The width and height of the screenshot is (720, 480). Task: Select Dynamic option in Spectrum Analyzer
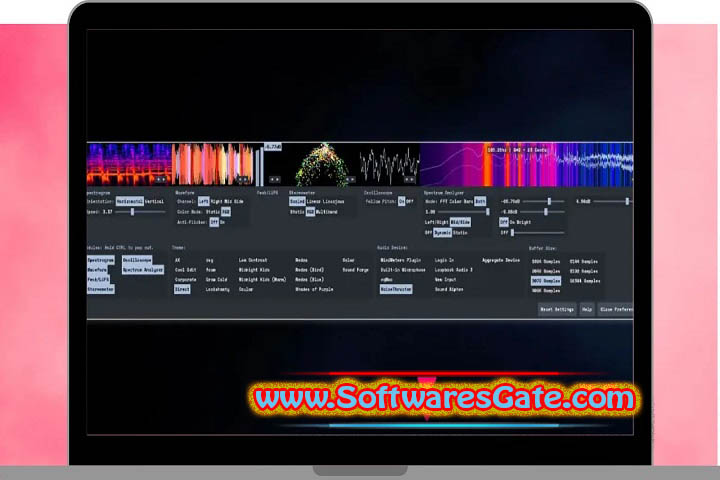443,233
